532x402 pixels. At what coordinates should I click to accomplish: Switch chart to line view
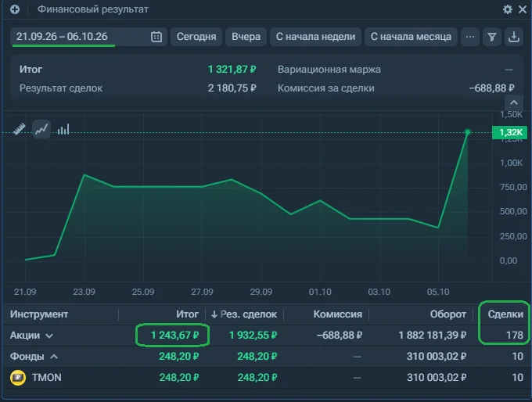(41, 129)
